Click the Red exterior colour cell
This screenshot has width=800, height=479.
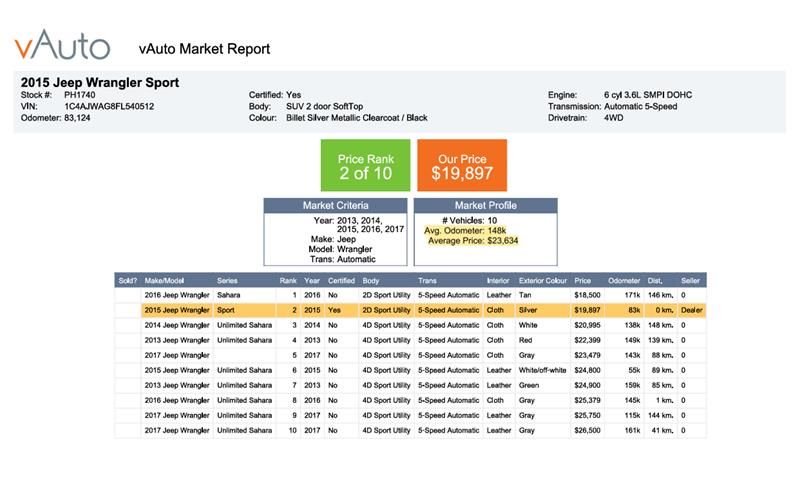[x=526, y=340]
